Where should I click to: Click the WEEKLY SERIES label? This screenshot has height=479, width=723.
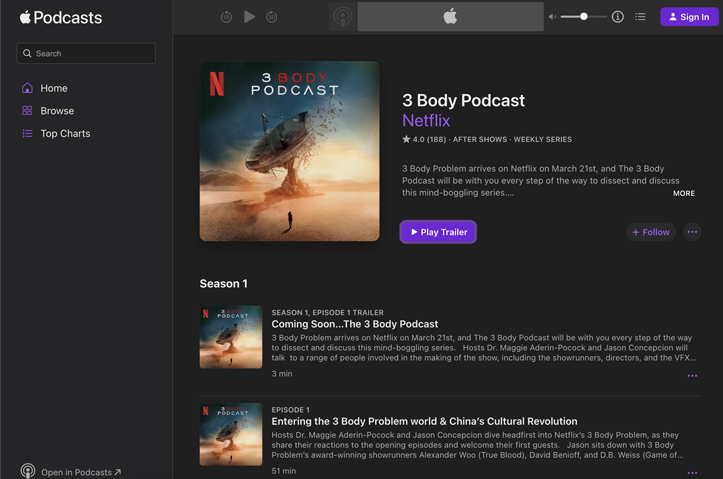pos(543,139)
